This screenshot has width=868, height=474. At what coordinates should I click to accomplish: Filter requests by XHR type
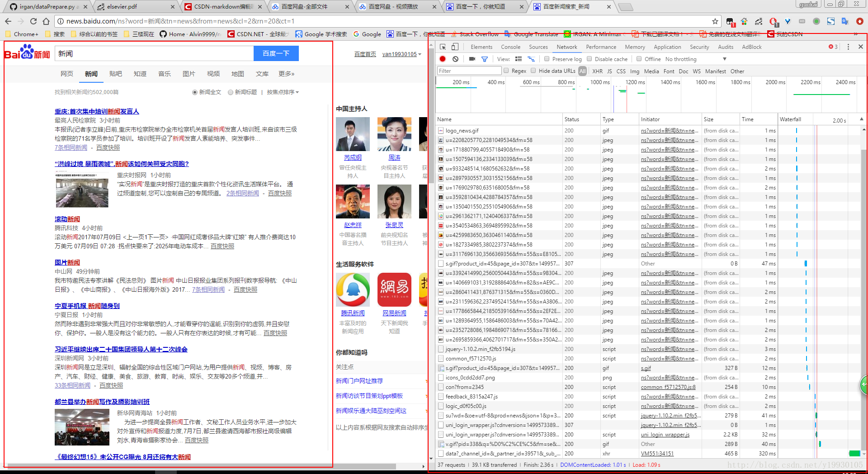(597, 71)
